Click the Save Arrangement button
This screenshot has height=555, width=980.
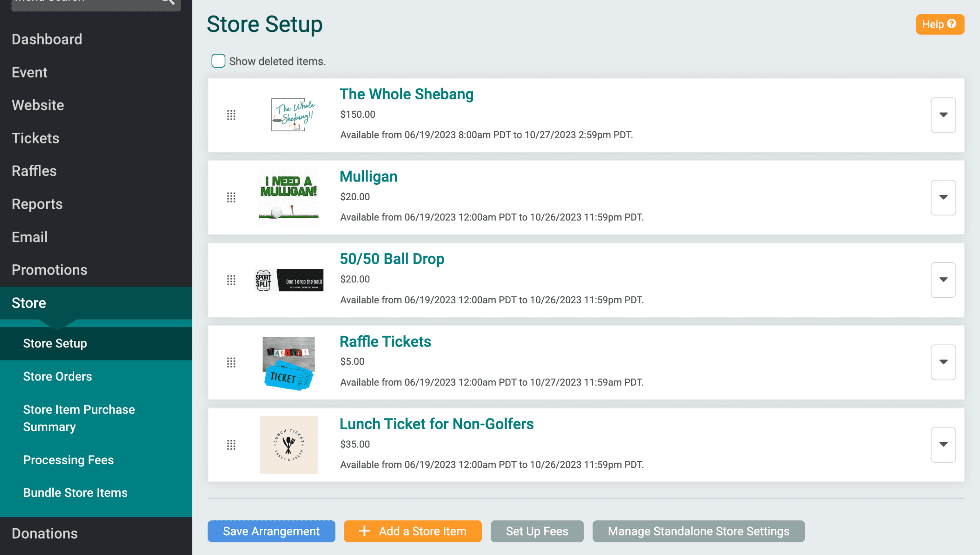[x=271, y=531]
